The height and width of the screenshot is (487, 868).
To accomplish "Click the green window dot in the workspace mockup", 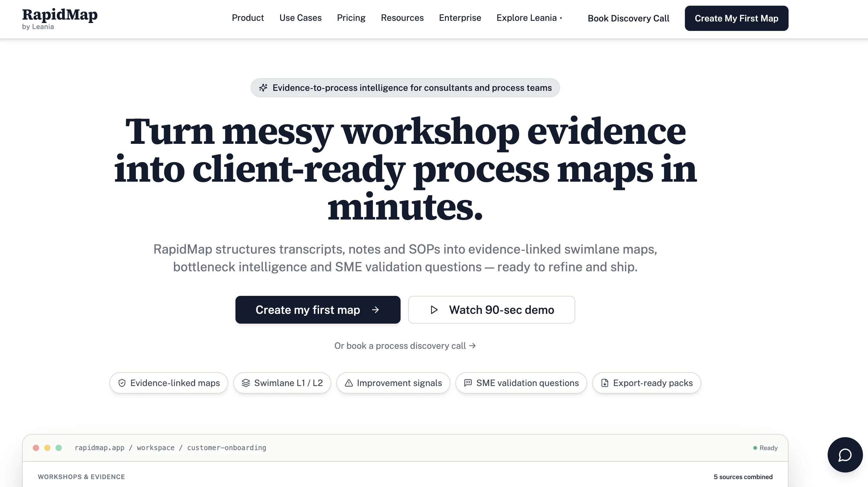I will tap(59, 448).
